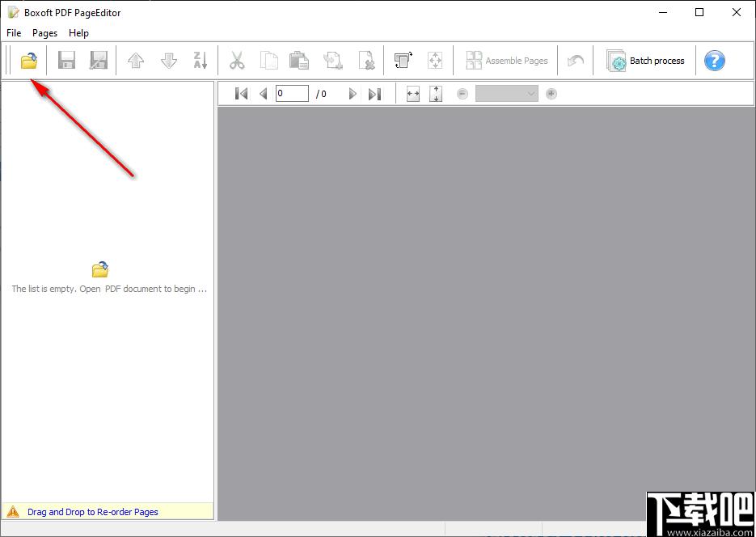The height and width of the screenshot is (537, 756).
Task: Move page down with the arrow icon
Action: point(169,61)
